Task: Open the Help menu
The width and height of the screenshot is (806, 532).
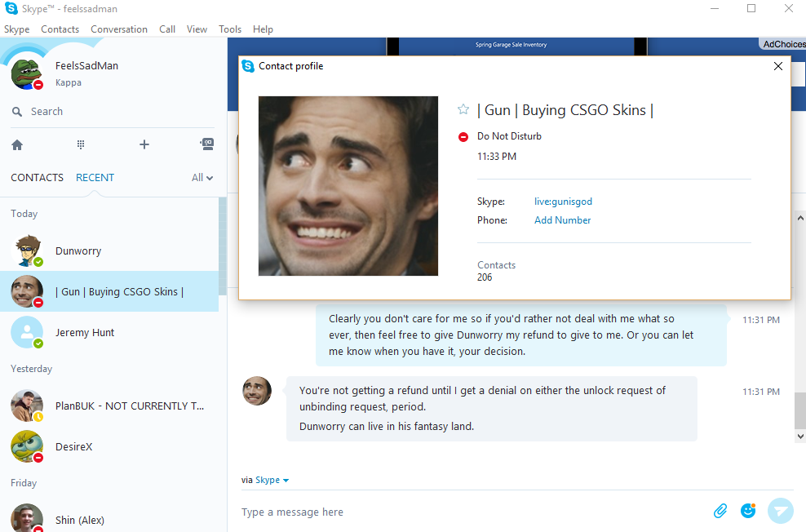Action: [x=263, y=29]
